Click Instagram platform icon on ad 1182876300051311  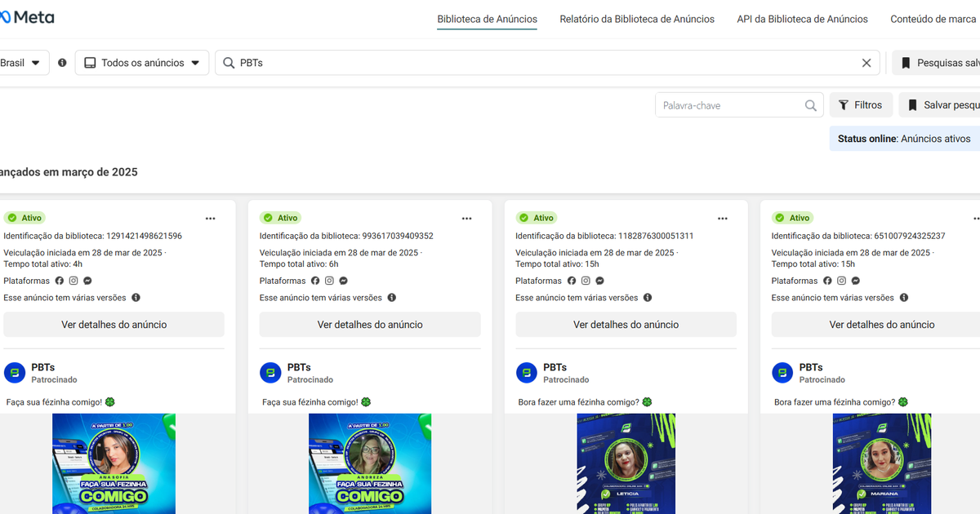click(x=586, y=281)
